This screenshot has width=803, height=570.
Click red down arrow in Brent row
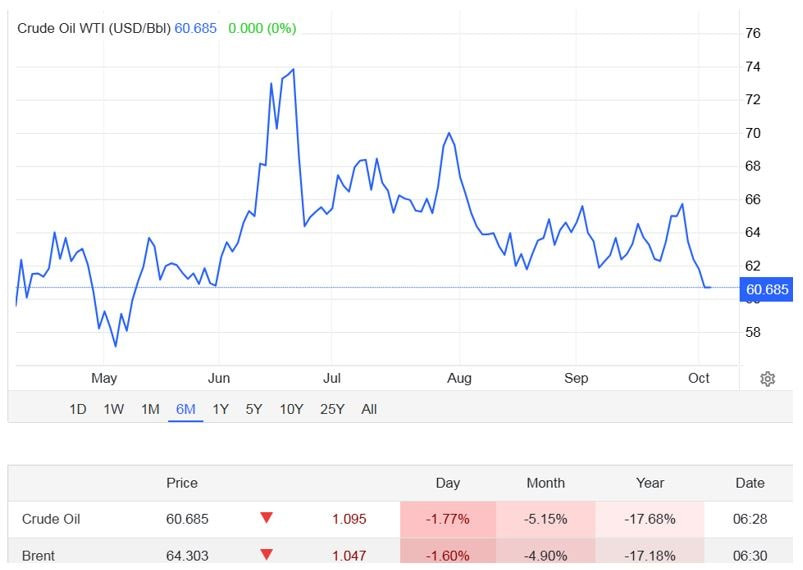[x=266, y=555]
